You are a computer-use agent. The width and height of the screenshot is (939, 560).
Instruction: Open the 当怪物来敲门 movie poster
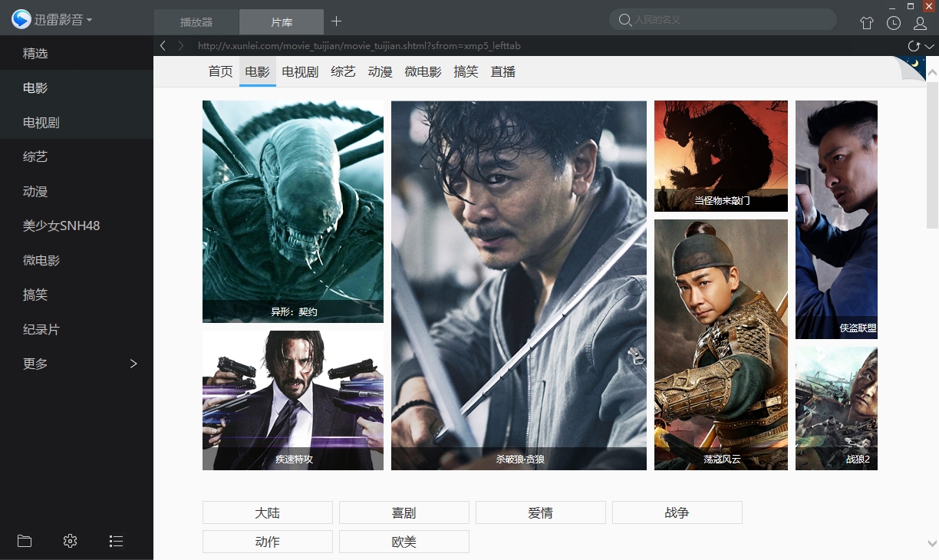click(x=721, y=156)
